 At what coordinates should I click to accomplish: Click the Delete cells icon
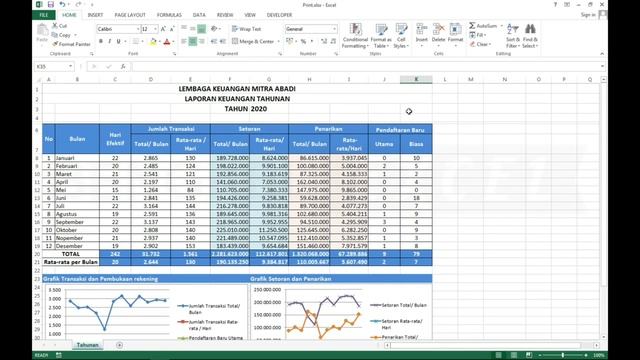pyautogui.click(x=438, y=29)
